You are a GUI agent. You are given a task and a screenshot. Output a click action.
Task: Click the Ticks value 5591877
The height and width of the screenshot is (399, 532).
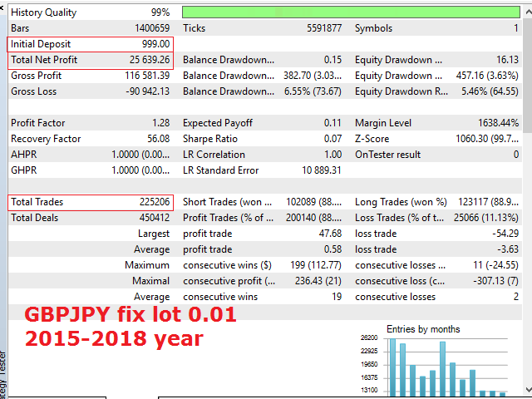click(324, 28)
